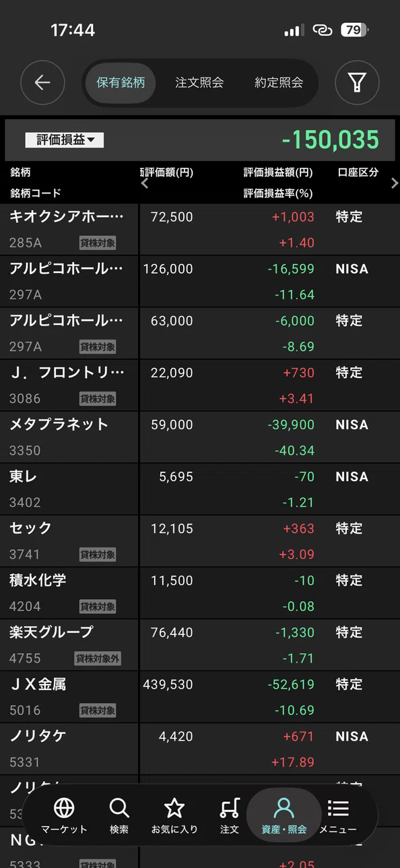Tap 貸株対象 badge under キオクシア

98,243
